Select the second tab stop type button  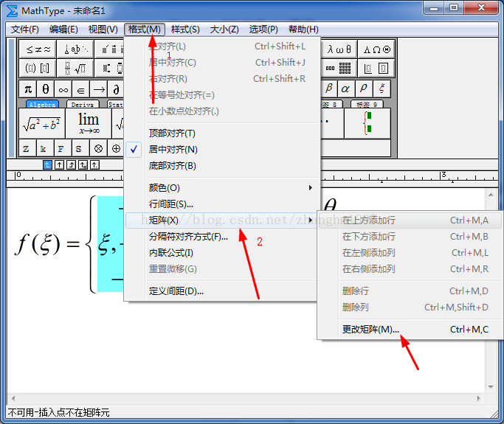pos(59,164)
